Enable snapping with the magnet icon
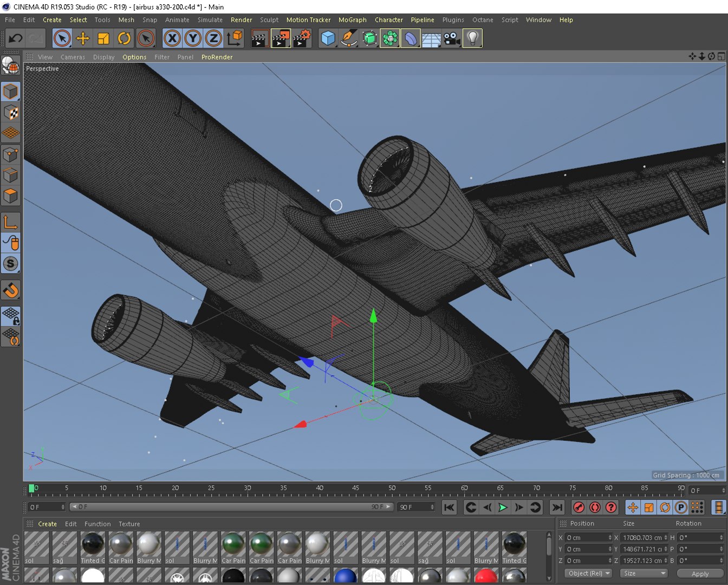 pos(11,290)
